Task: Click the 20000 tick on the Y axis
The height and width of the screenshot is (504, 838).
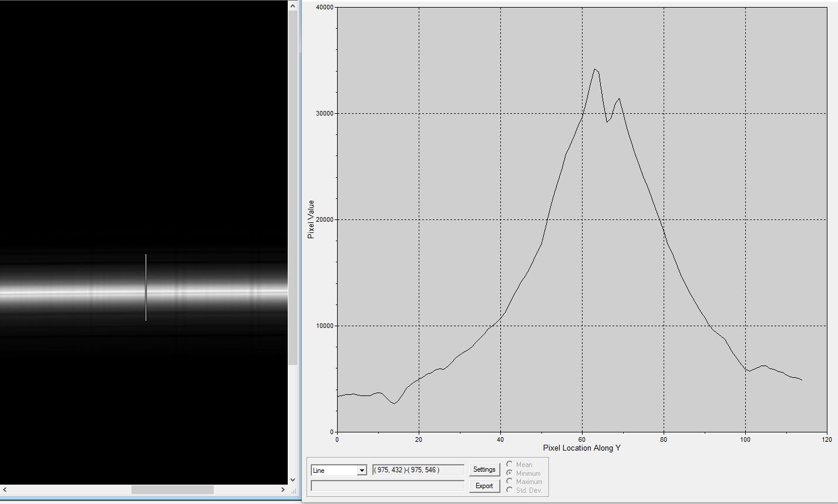Action: [x=325, y=219]
